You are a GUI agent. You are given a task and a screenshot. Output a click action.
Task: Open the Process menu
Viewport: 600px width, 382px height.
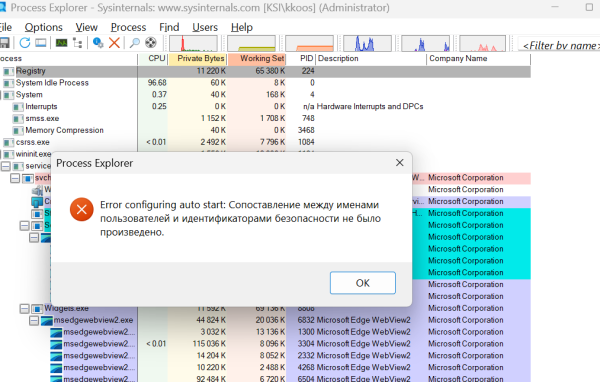pos(128,27)
